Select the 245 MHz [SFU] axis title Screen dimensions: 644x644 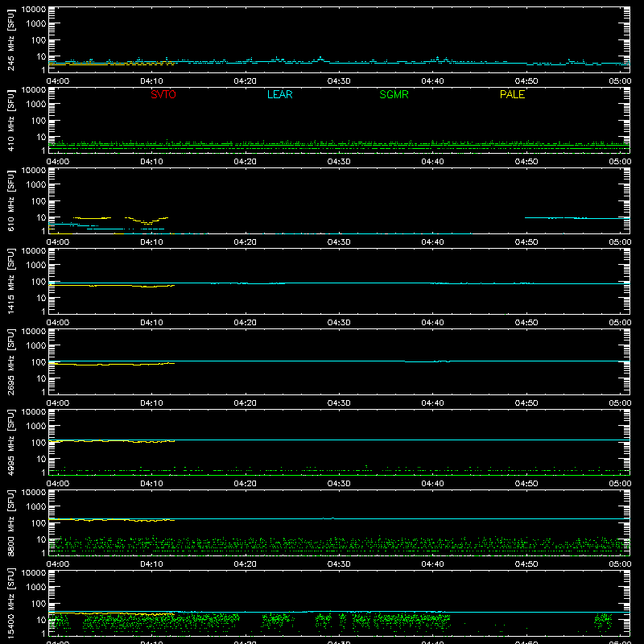tap(10, 39)
